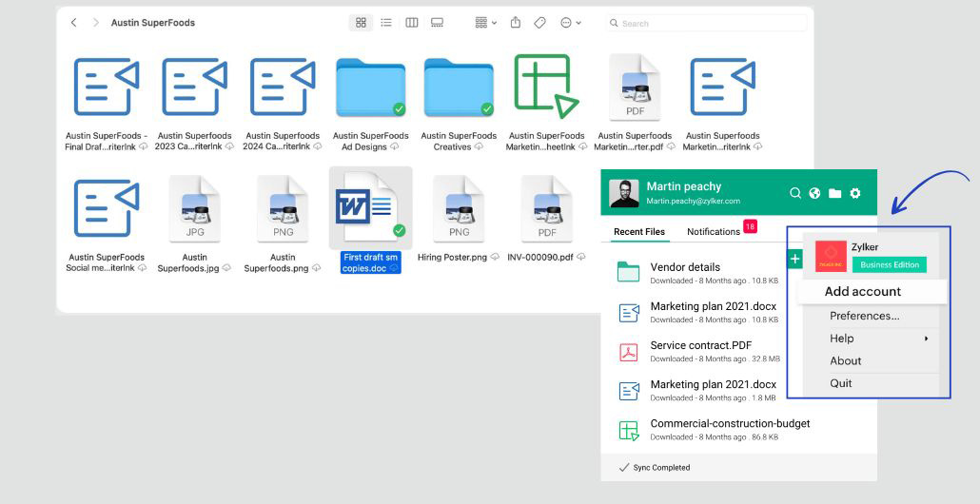980x504 pixels.
Task: Select Austin Superfoods 2023 writer file
Action: click(194, 104)
